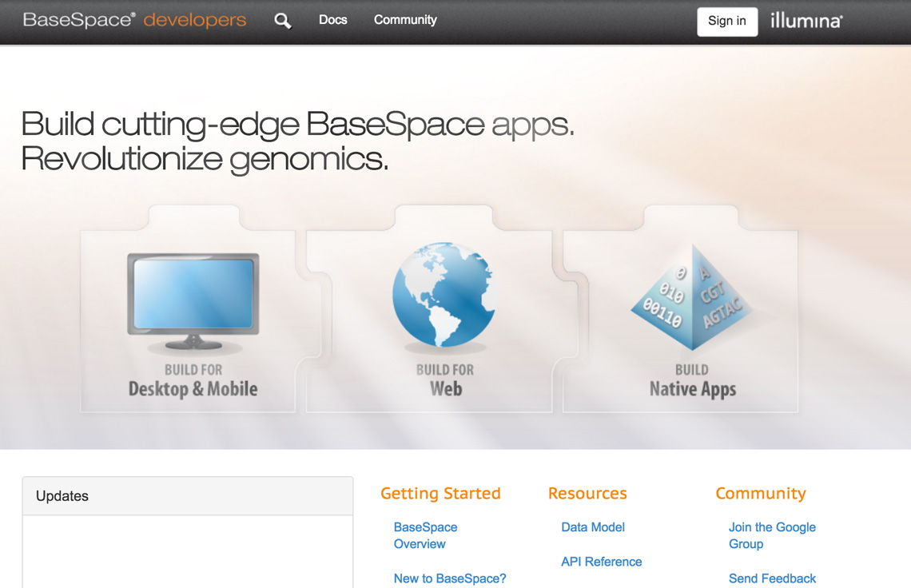Open the BaseSpace Overview link
911x588 pixels.
425,535
